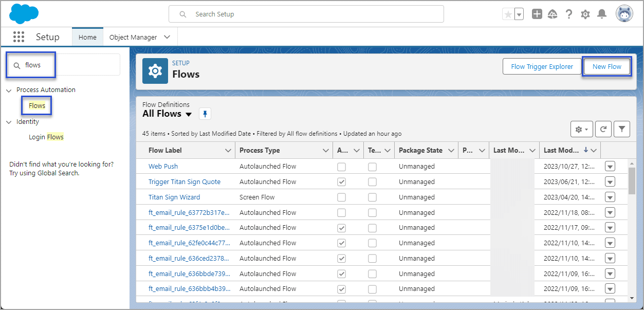The height and width of the screenshot is (310, 644).
Task: Click the Trailhead guidance icon
Action: [553, 14]
